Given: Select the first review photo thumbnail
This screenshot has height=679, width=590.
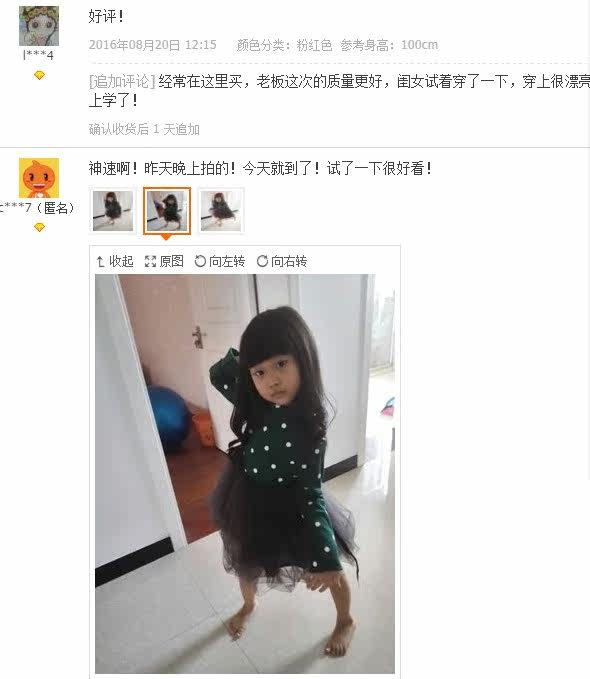Looking at the screenshot, I should (113, 211).
